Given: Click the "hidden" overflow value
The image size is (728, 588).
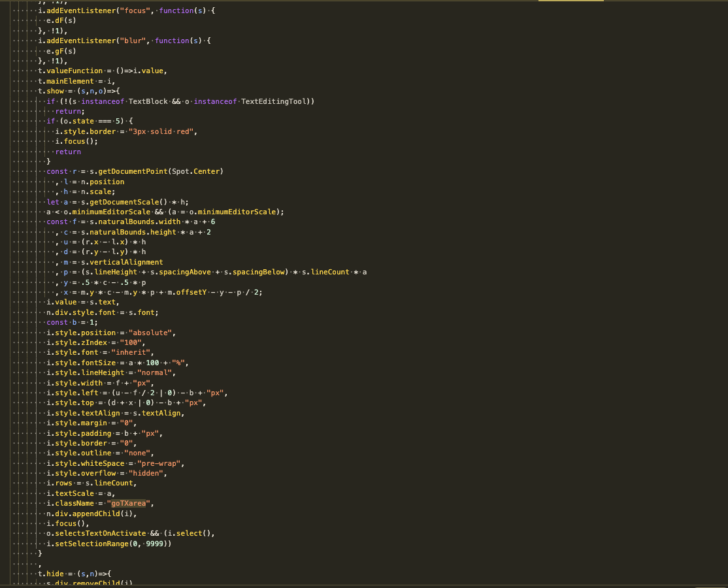Looking at the screenshot, I should [146, 474].
